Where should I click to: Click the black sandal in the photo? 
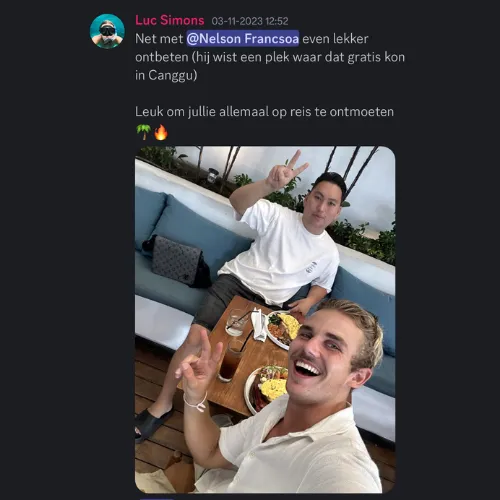pyautogui.click(x=152, y=422)
